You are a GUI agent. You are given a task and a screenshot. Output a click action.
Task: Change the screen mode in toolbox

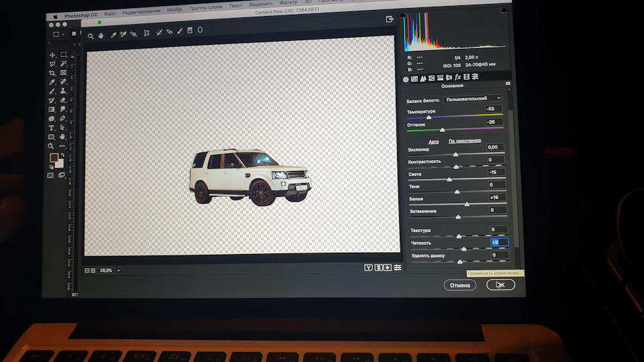tap(62, 175)
